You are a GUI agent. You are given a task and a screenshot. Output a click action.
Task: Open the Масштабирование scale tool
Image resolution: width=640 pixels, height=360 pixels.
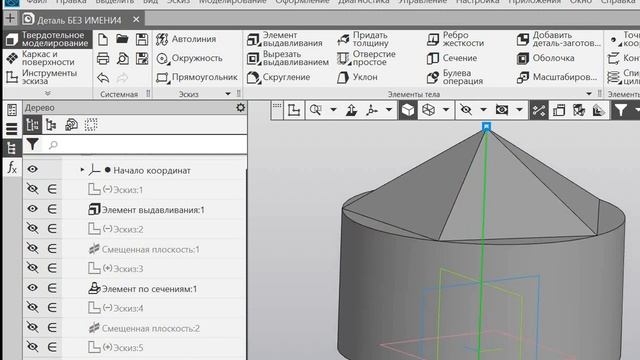point(557,77)
